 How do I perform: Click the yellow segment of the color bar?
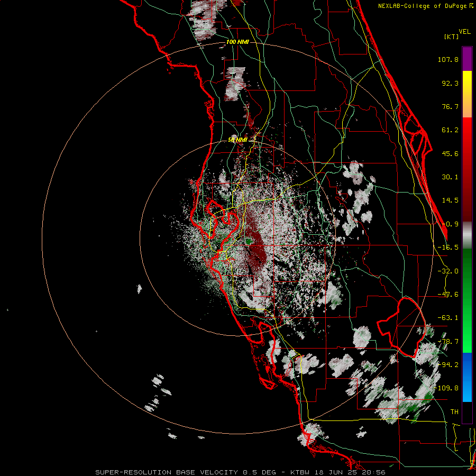click(467, 81)
